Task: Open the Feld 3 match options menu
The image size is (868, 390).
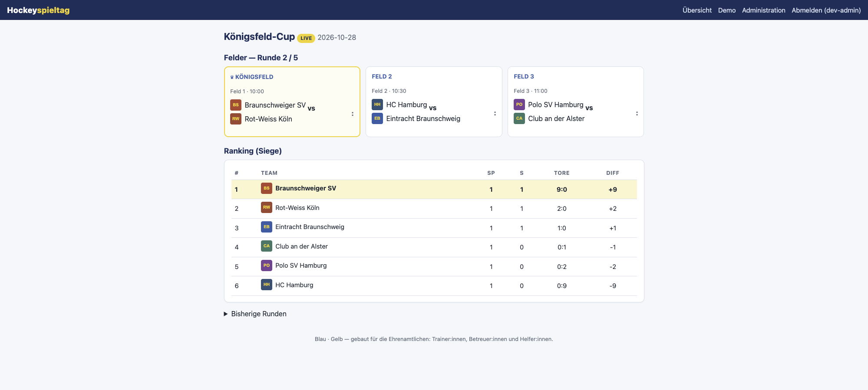Action: [x=637, y=114]
